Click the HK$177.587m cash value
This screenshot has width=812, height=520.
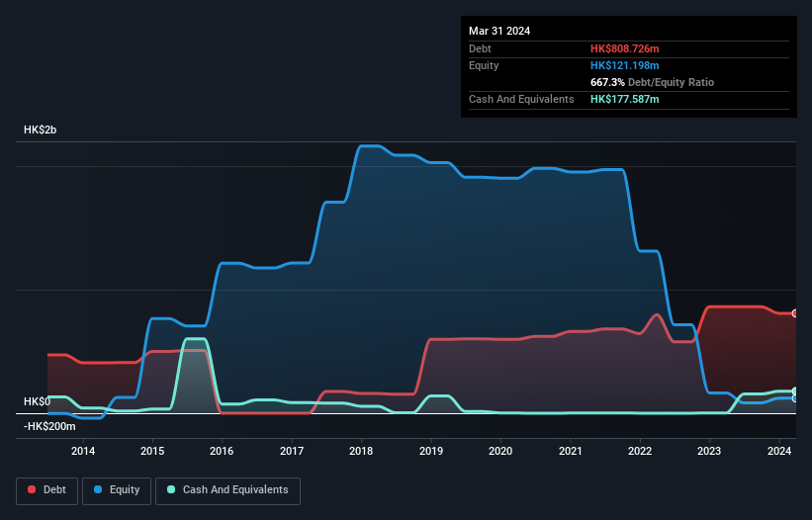pos(624,99)
